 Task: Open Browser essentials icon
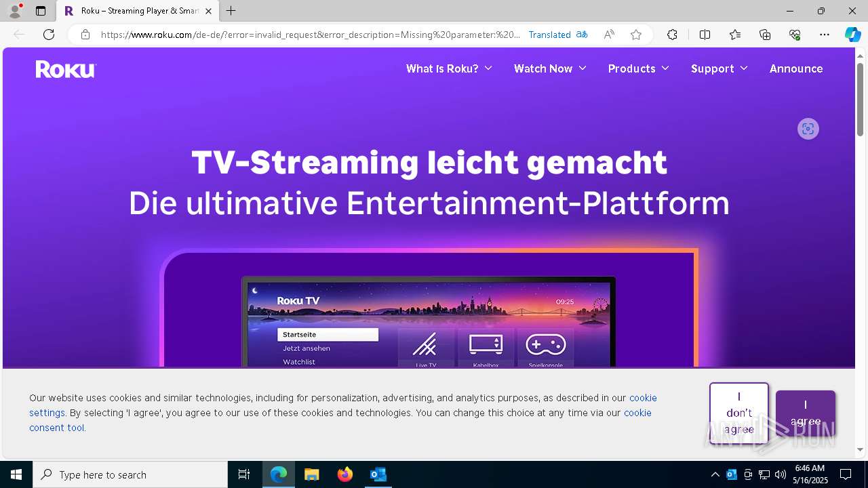pyautogui.click(x=795, y=35)
